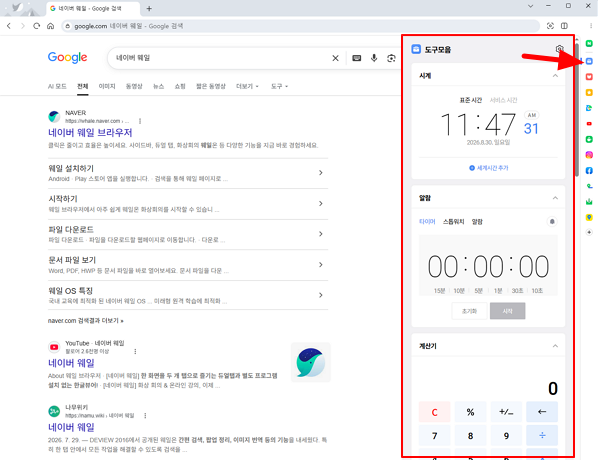598x460 pixels.
Task: Go to the Google logo home
Action: pos(68,58)
